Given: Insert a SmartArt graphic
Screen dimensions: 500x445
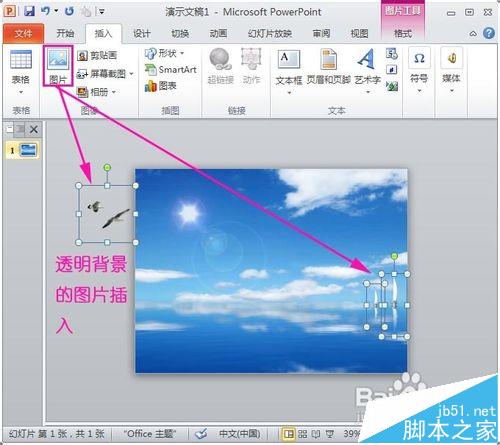Looking at the screenshot, I should [171, 70].
